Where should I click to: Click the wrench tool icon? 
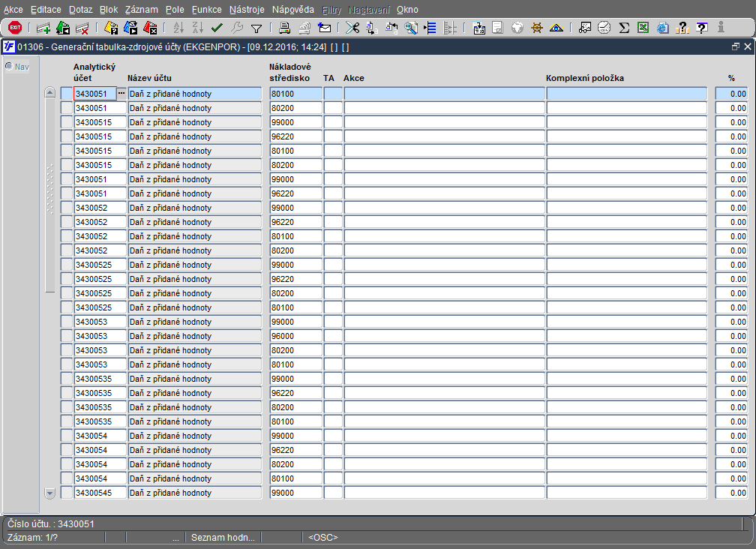pyautogui.click(x=237, y=28)
